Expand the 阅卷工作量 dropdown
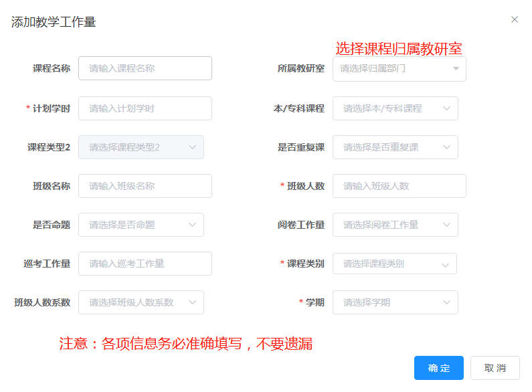Image resolution: width=532 pixels, height=392 pixels. point(395,225)
